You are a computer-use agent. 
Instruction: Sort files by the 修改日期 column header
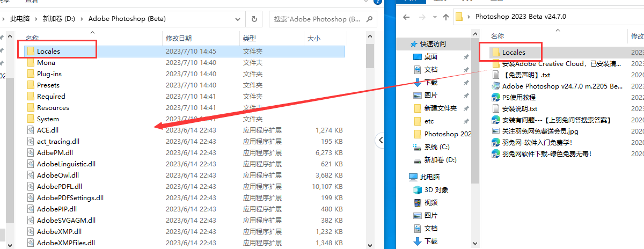[178, 38]
